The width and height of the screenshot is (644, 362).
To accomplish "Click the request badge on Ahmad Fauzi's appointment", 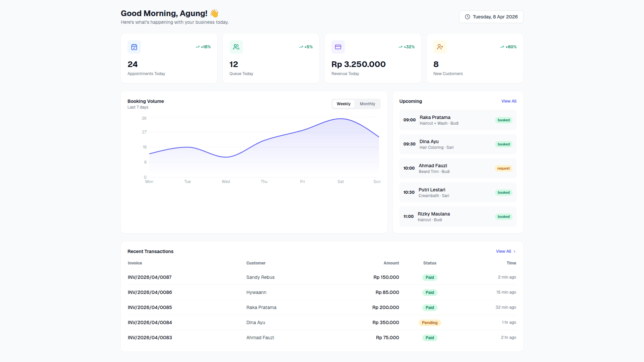I will tap(503, 168).
